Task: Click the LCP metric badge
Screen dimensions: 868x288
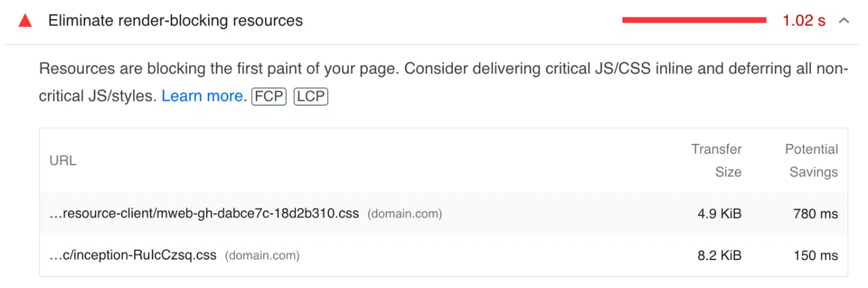Action: (311, 97)
